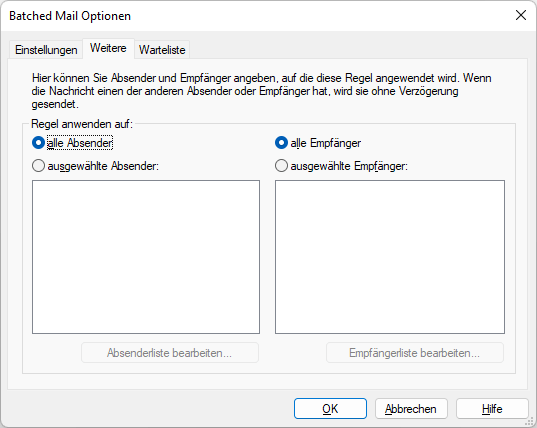
Task: Click the resize grip in dialog corner
Action: coord(530,421)
